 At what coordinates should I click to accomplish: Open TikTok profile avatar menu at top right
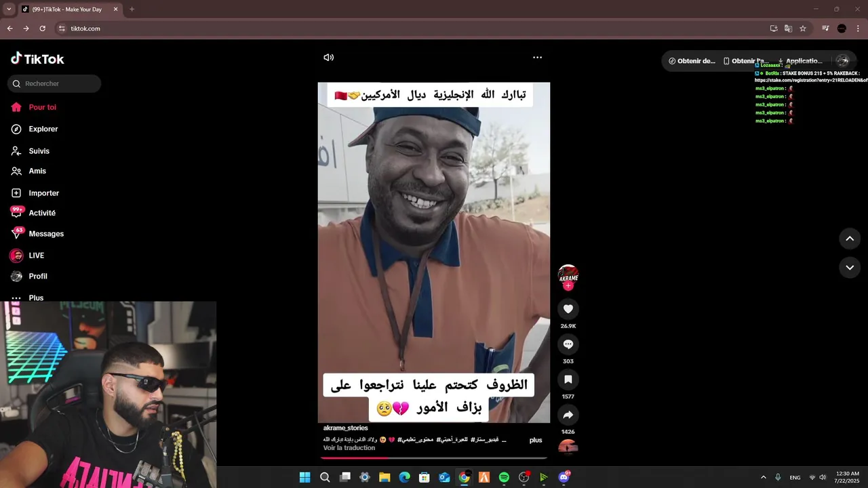click(x=843, y=60)
